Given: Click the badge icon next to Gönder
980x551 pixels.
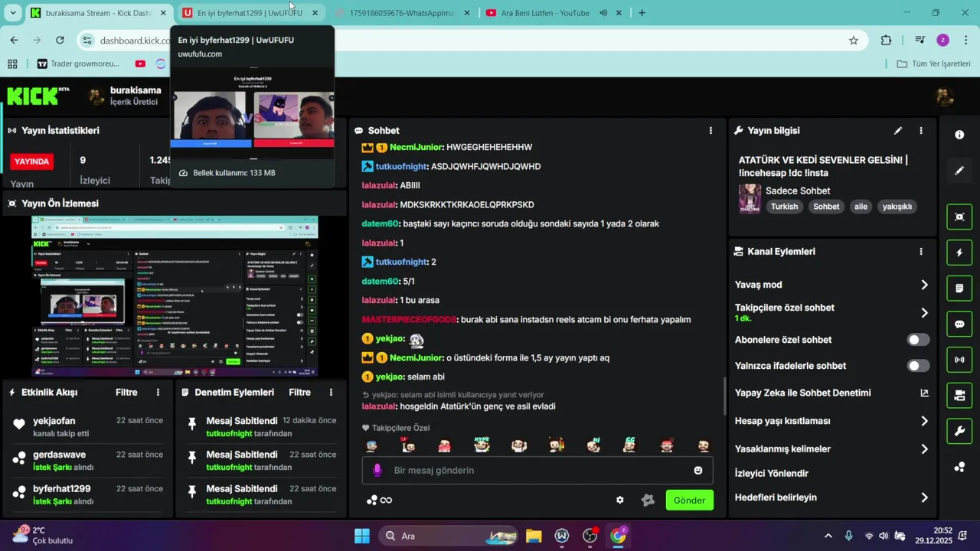Looking at the screenshot, I should click(x=648, y=500).
